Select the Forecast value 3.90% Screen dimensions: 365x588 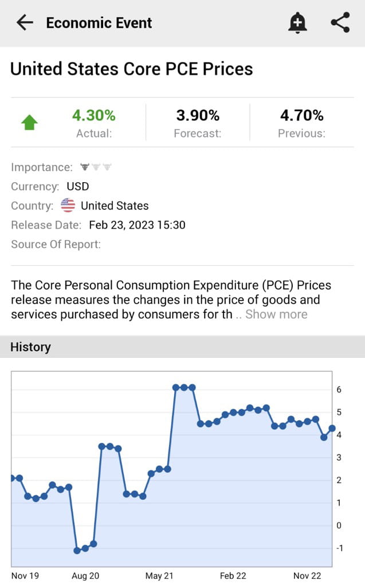click(198, 115)
